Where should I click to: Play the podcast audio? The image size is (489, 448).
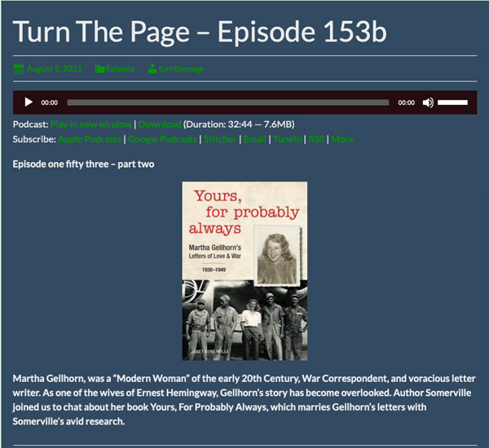click(x=29, y=103)
